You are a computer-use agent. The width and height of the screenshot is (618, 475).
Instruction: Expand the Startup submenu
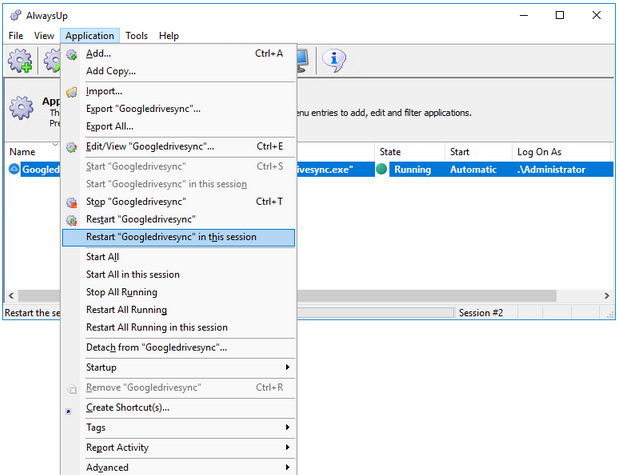pyautogui.click(x=179, y=368)
